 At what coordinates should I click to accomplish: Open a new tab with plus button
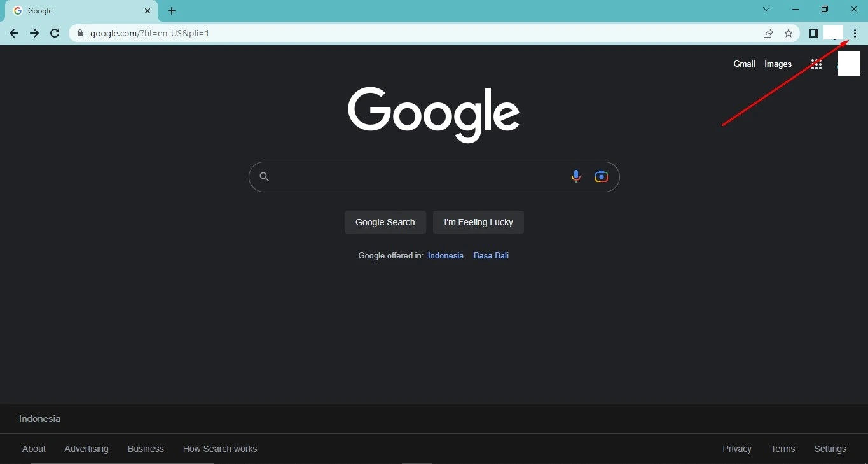172,11
